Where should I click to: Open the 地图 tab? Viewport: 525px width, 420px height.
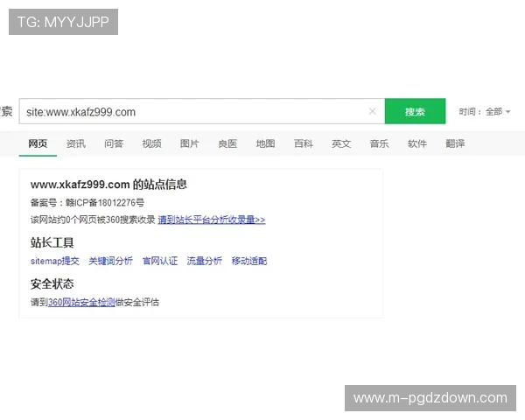tap(265, 143)
